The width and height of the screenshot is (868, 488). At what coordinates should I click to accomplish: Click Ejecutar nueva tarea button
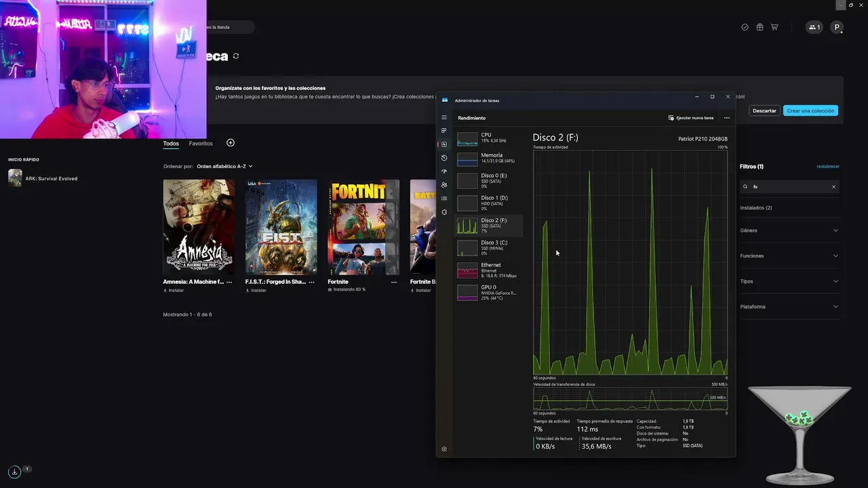pyautogui.click(x=691, y=118)
